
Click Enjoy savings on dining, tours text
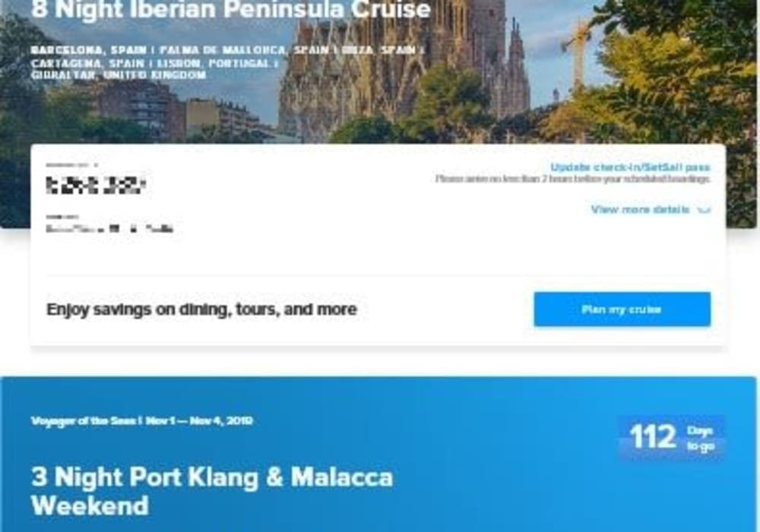point(201,309)
